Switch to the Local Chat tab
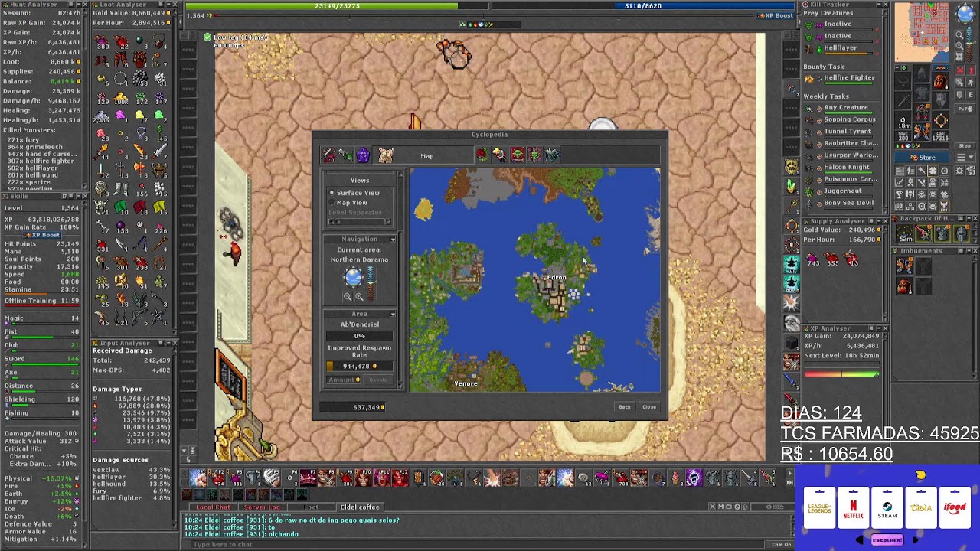Screen dimensions: 980x551 coord(213,507)
